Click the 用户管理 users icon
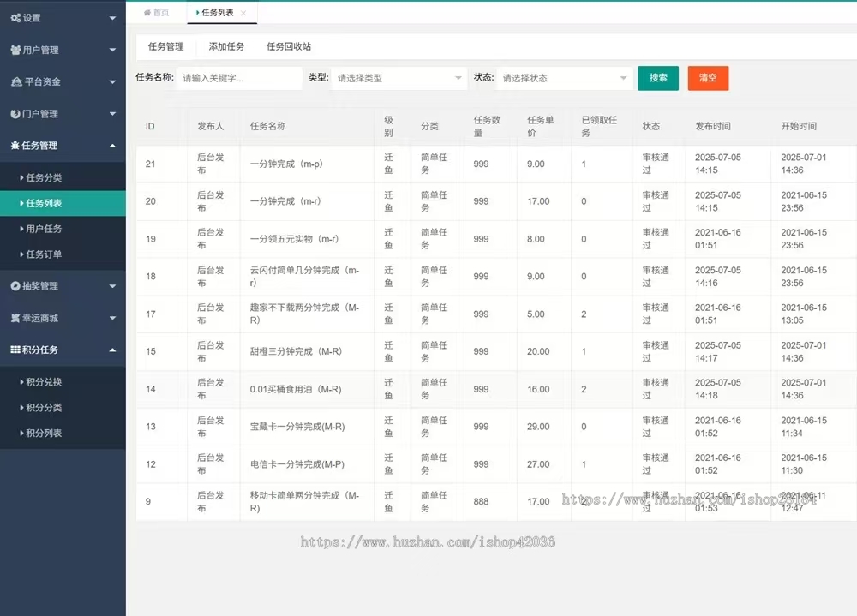Screen dimensions: 857x616 15,50
